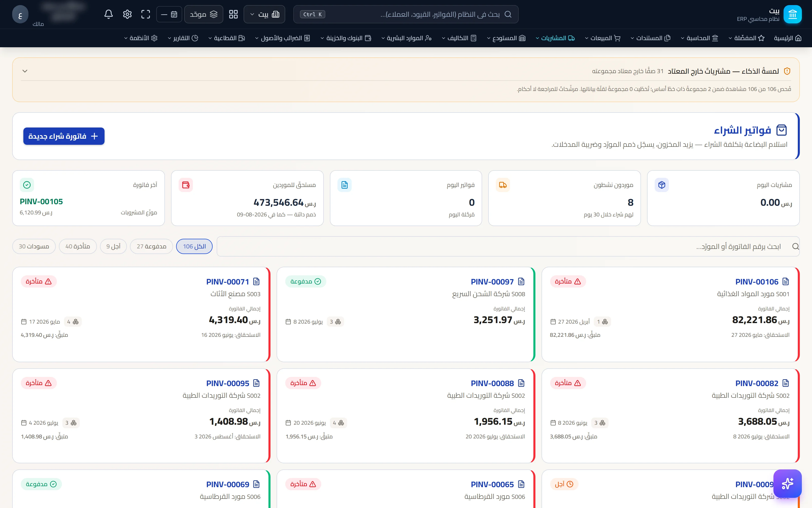Click the shopping bag icon beside فواتير الشراء
The height and width of the screenshot is (508, 812).
pos(782,130)
